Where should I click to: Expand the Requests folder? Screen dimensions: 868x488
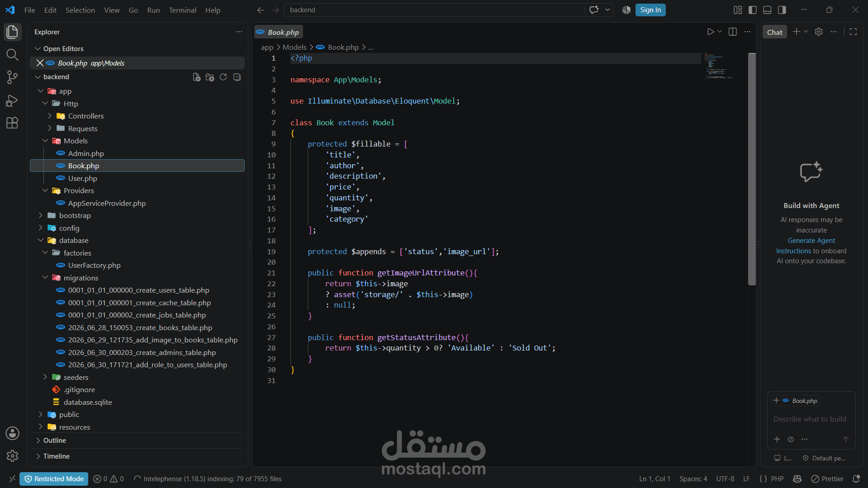50,129
